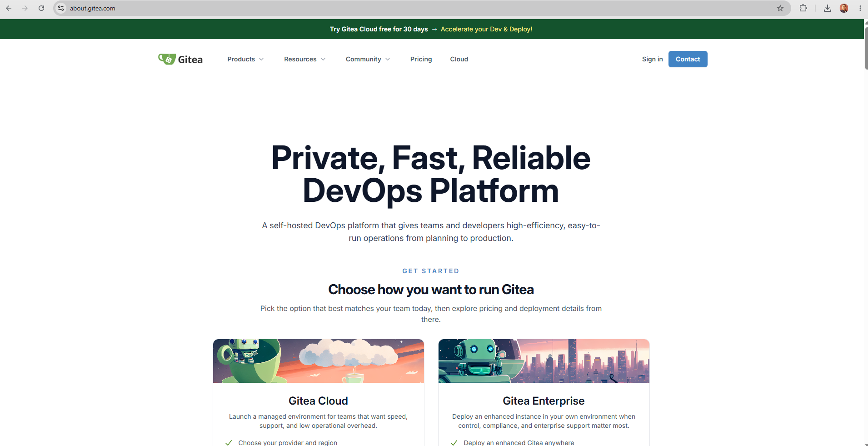Open the Gitea Cloud card illustration
This screenshot has height=446, width=868.
[319, 361]
